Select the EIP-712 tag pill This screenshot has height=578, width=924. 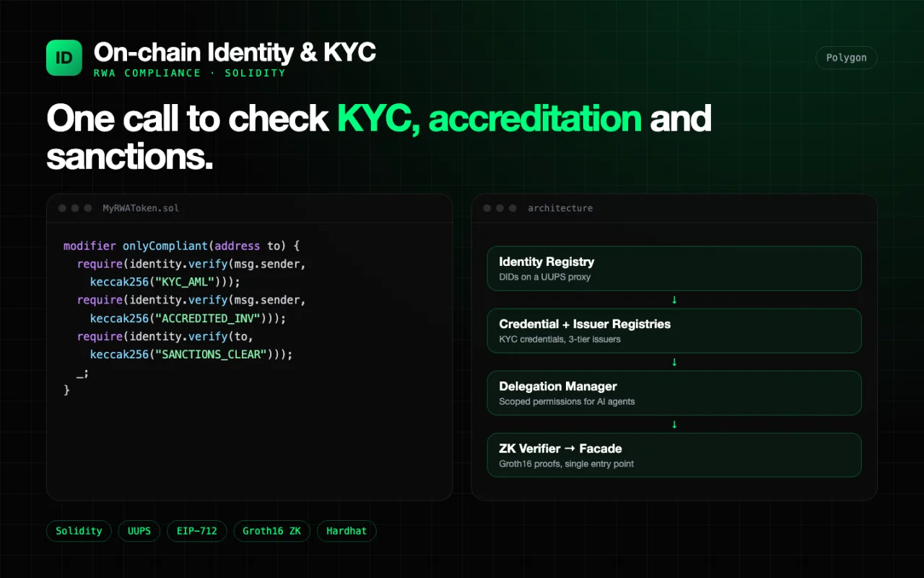tap(196, 531)
